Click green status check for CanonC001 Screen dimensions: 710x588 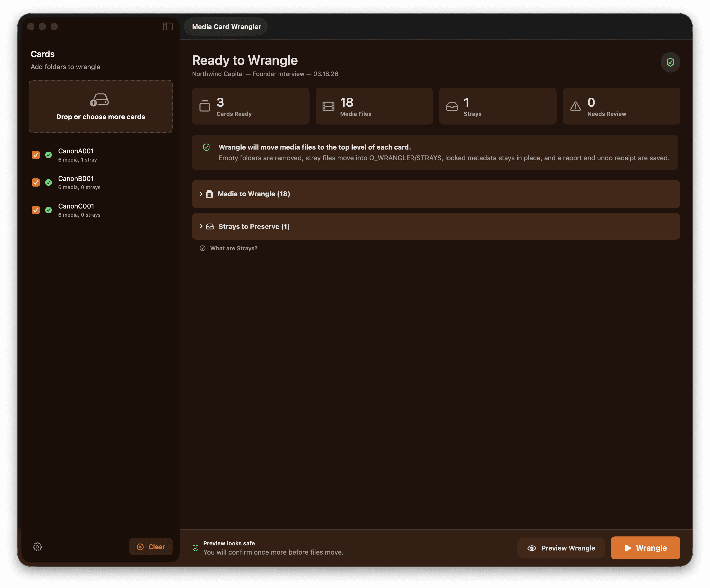pyautogui.click(x=48, y=210)
